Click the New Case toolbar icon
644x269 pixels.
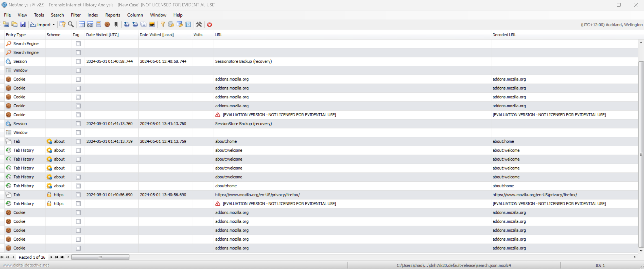point(6,24)
